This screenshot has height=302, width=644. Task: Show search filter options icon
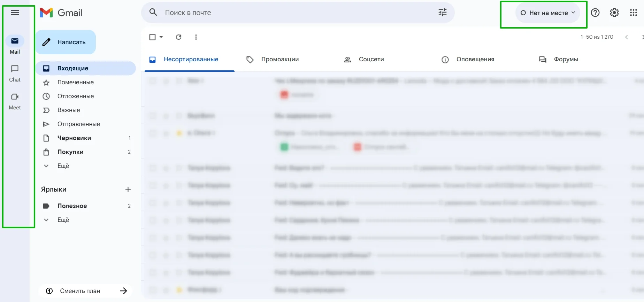pos(442,13)
